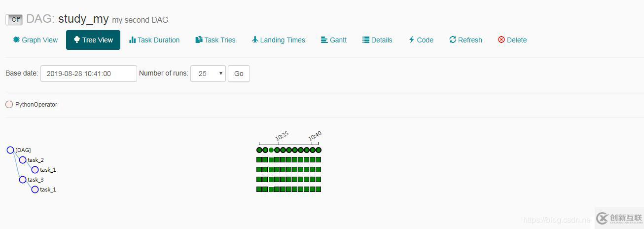Click the 'my second DAG' description text
The width and height of the screenshot is (644, 229).
[140, 20]
